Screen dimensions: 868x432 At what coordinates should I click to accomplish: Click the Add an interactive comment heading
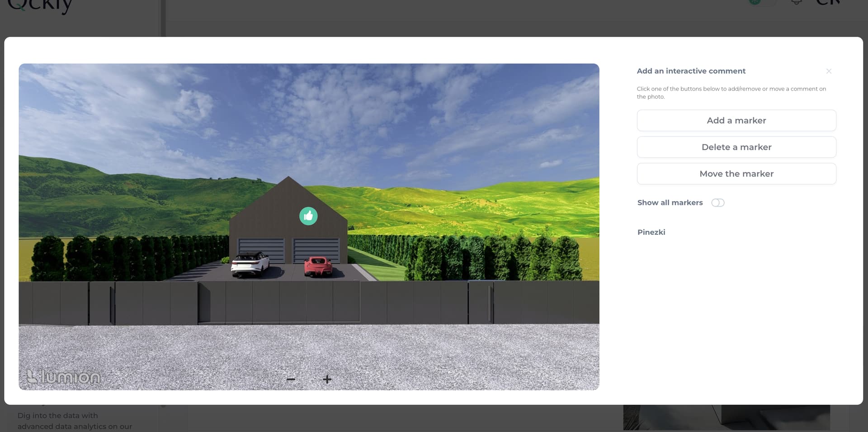point(691,71)
